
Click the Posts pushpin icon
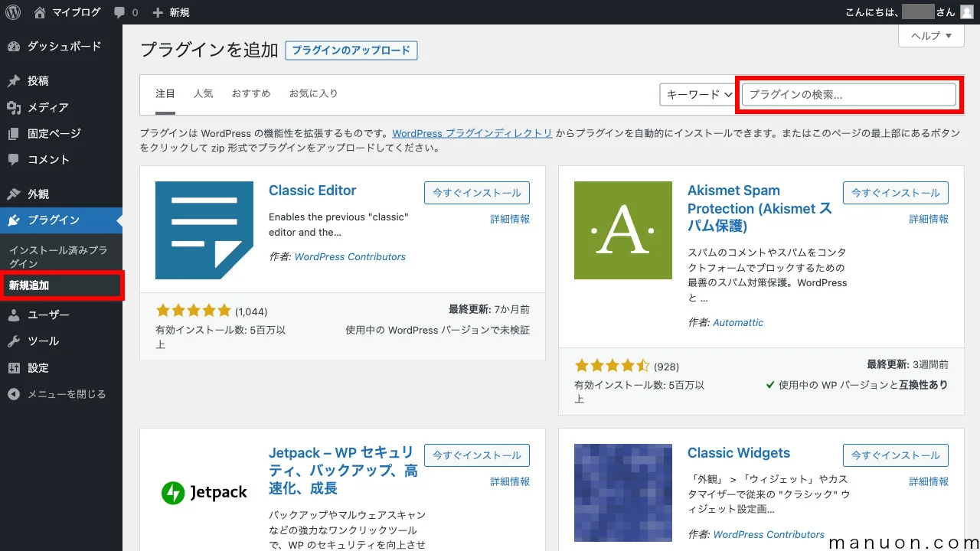click(14, 81)
